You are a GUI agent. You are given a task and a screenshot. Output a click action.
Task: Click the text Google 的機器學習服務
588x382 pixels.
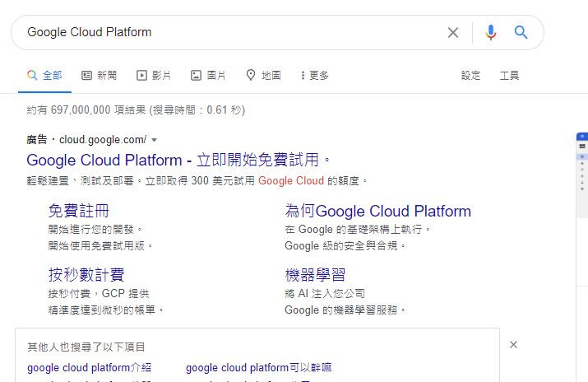345,310
